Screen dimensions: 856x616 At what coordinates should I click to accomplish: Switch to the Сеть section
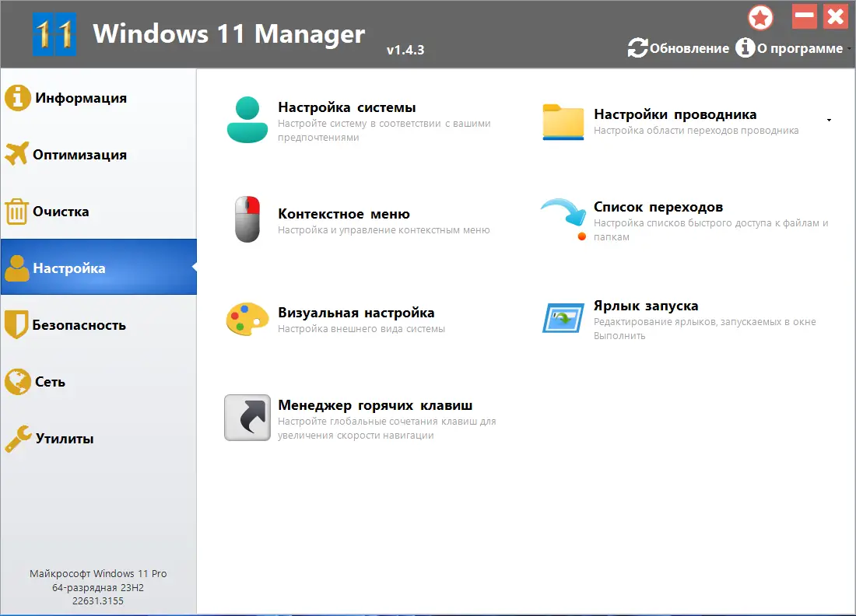[x=99, y=382]
